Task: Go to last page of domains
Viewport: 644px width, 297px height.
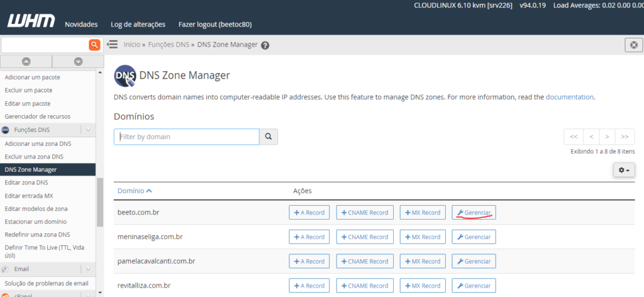Action: tap(625, 137)
